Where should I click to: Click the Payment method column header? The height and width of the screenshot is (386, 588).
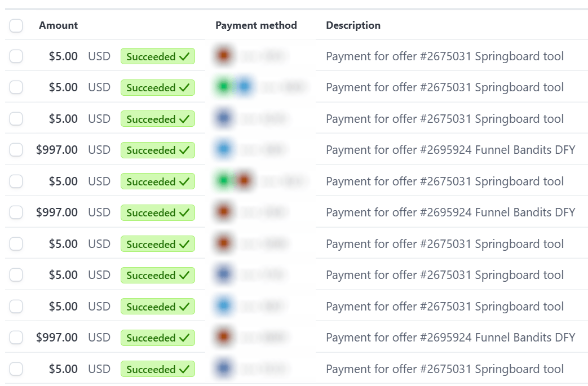256,25
